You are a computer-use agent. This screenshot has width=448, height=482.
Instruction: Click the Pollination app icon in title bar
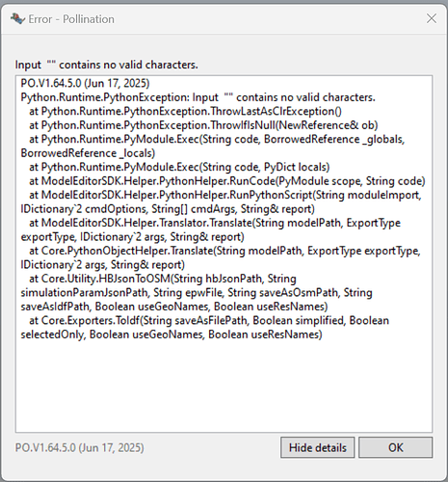(17, 19)
